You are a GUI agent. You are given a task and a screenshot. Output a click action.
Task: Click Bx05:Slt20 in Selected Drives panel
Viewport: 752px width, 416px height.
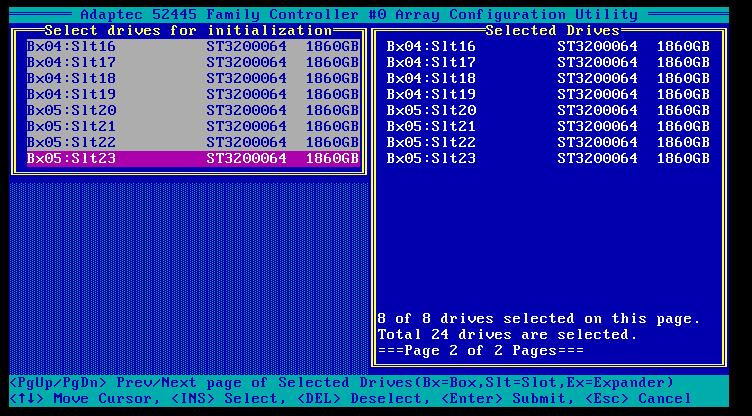tap(548, 110)
